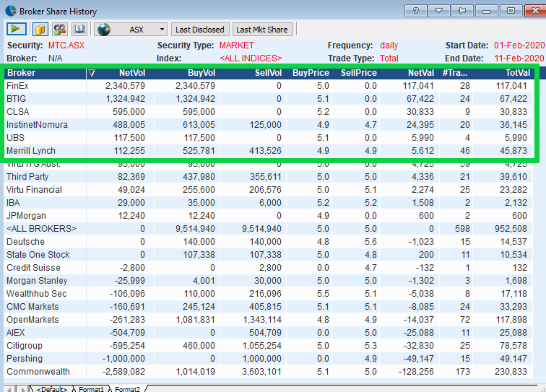Click OpenMarkets SellVol value 1,343,114

click(x=262, y=320)
